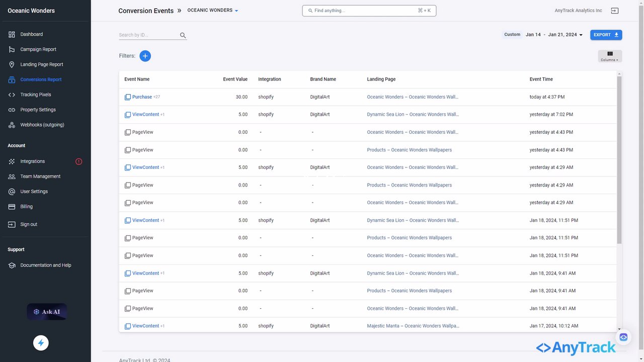644x362 pixels.
Task: Click the Integrations red alert icon
Action: point(78,161)
